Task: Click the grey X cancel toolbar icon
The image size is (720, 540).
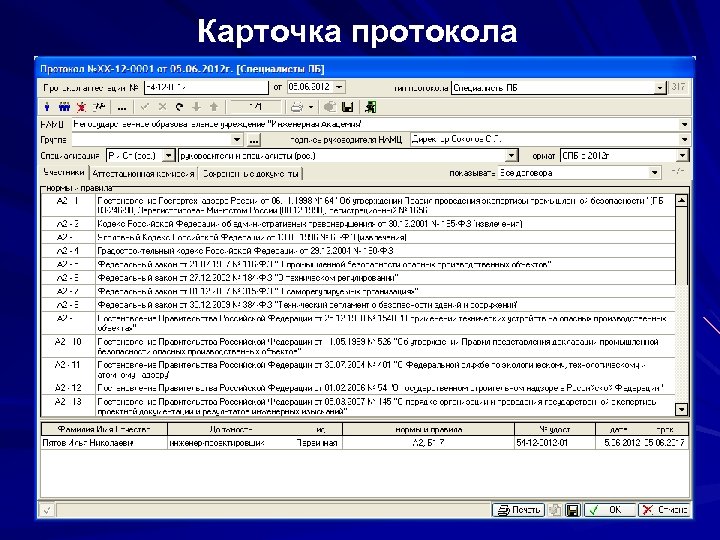Action: pyautogui.click(x=162, y=107)
